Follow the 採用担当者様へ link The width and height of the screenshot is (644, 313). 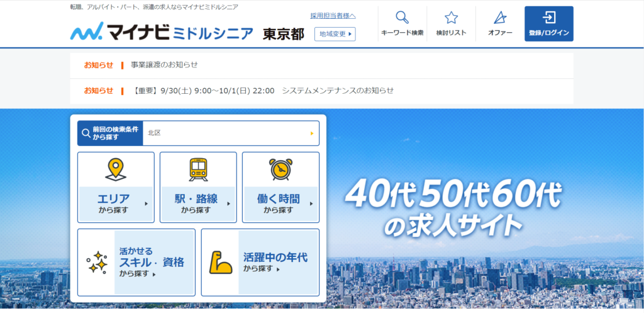coord(333,16)
